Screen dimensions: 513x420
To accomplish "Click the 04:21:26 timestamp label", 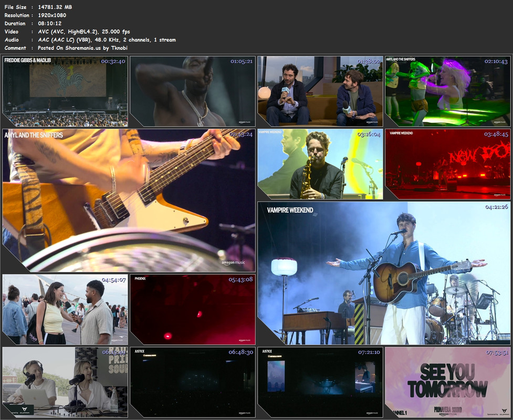I will (x=496, y=207).
